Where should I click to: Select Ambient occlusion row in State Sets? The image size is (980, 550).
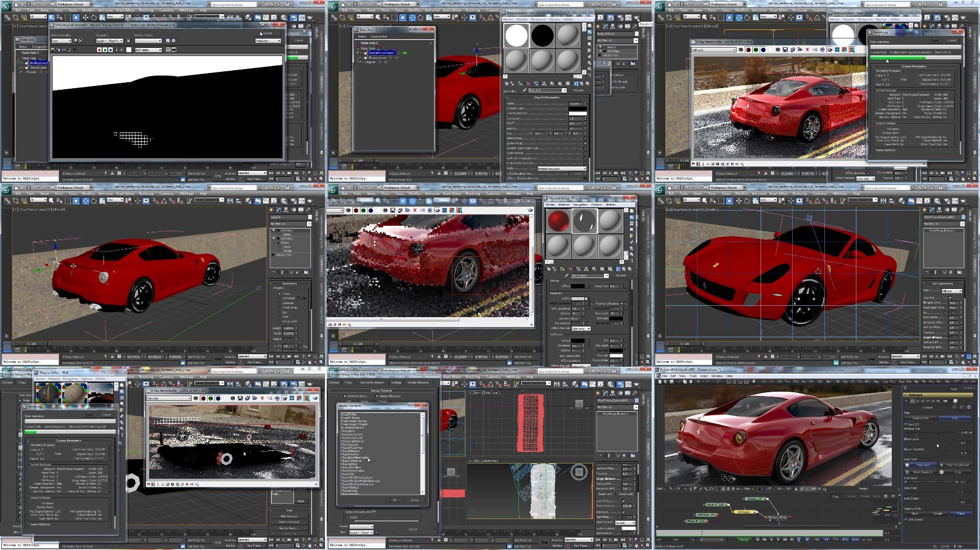click(382, 53)
